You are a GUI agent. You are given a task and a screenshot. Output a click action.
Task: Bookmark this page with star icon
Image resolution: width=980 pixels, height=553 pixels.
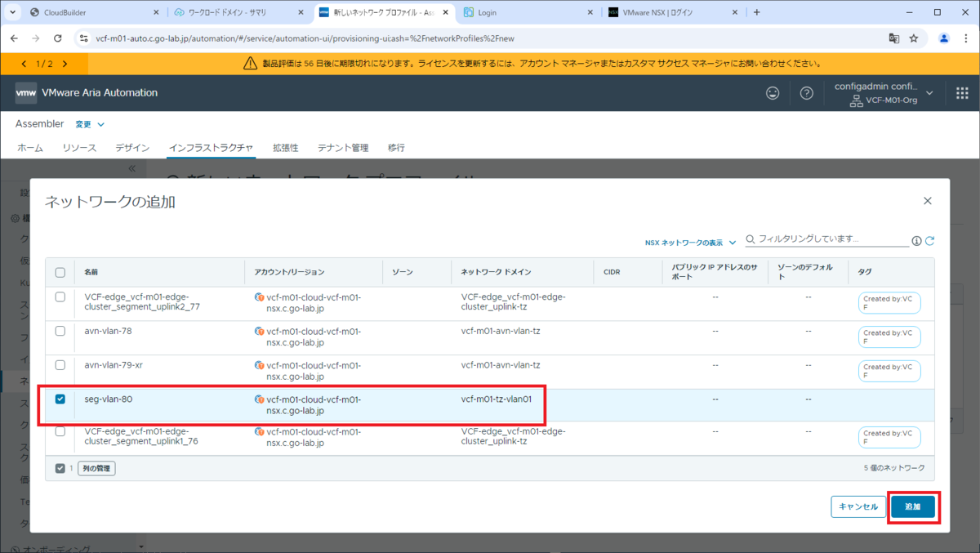pyautogui.click(x=914, y=38)
